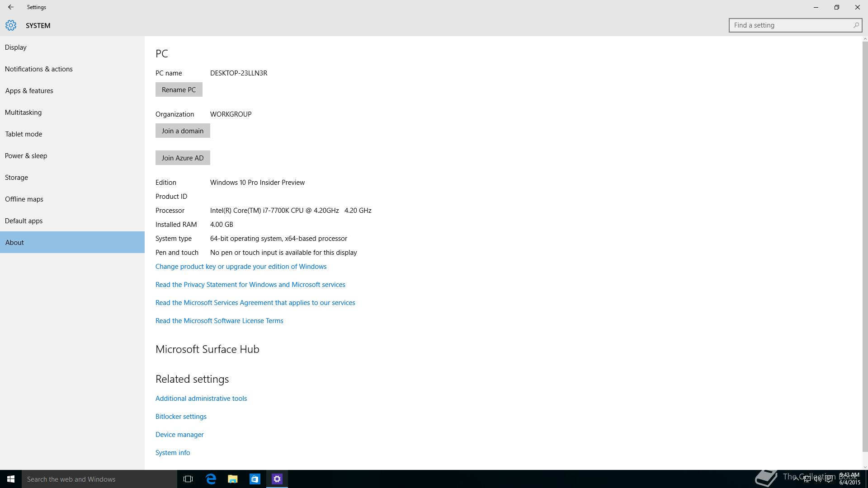The width and height of the screenshot is (868, 488).
Task: Open the volume tray icon
Action: click(x=818, y=479)
